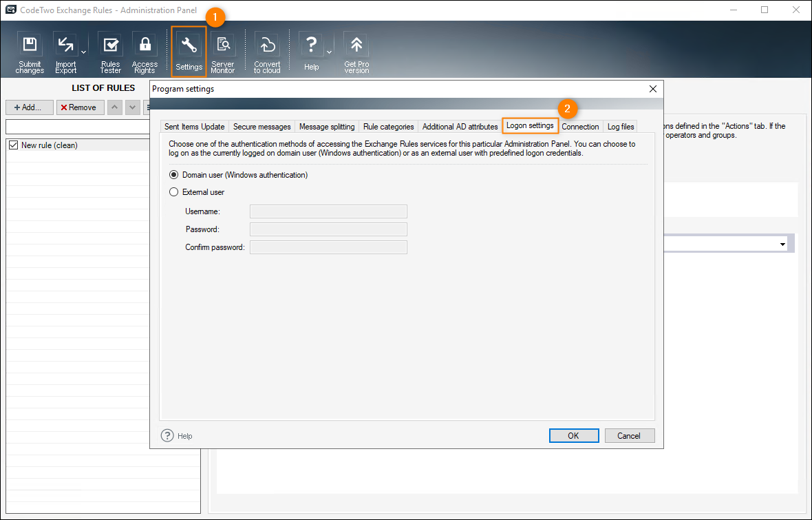Minimize the Administration Panel window

[x=734, y=10]
